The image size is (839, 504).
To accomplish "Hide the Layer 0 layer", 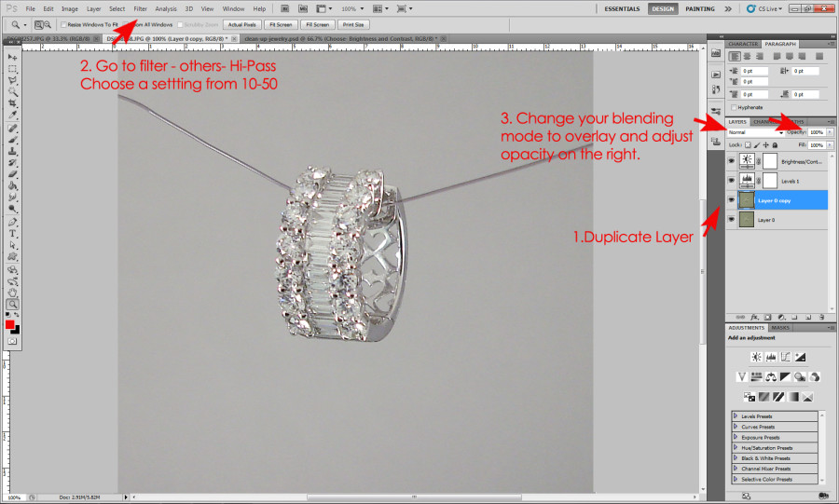I will click(x=731, y=220).
